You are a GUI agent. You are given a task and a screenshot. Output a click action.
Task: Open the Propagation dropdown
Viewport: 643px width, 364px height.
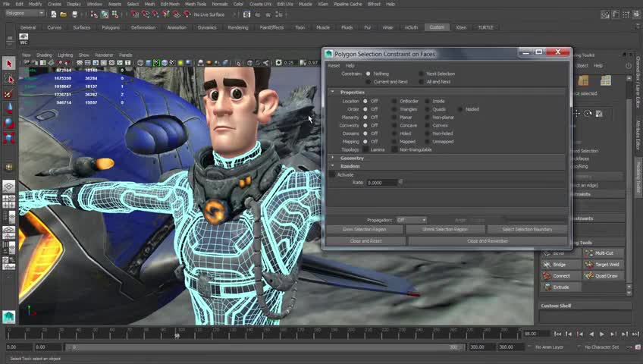coord(412,220)
